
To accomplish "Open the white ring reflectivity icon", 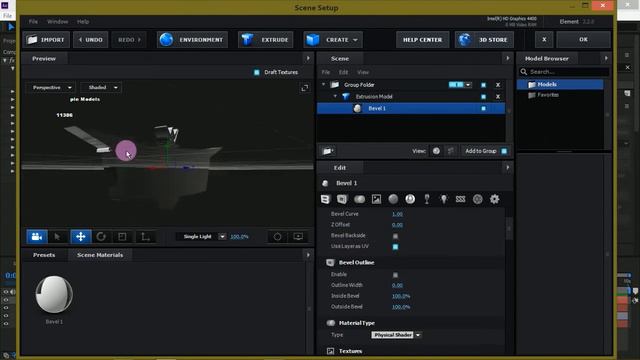I will (410, 199).
